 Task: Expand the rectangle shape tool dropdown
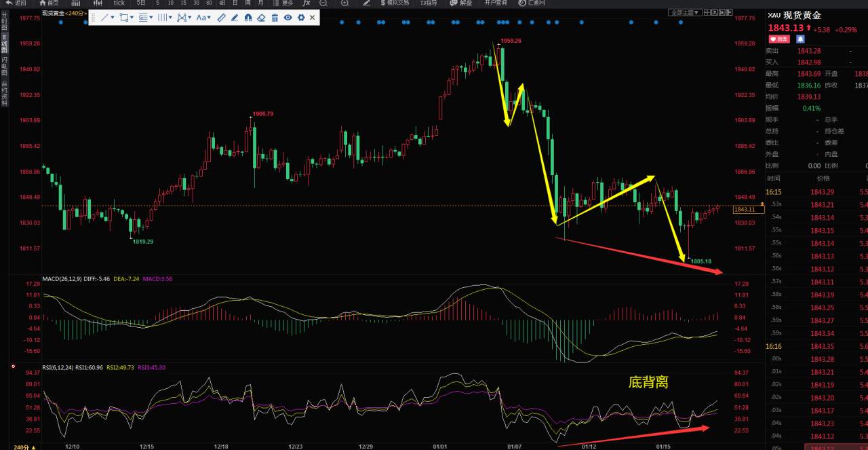point(132,18)
